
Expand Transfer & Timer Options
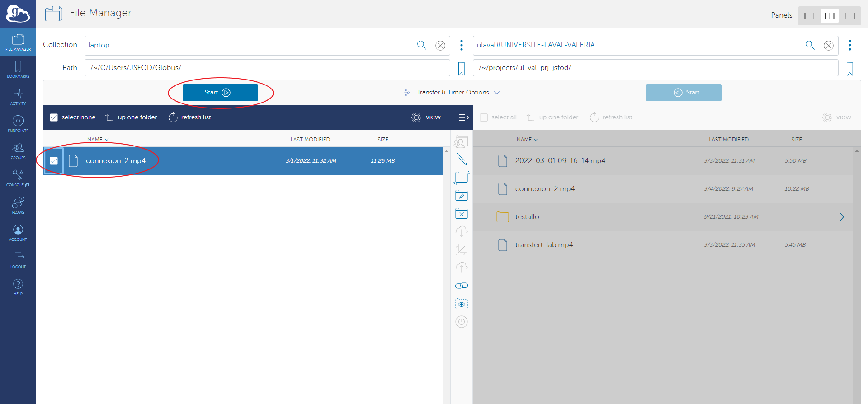tap(452, 93)
